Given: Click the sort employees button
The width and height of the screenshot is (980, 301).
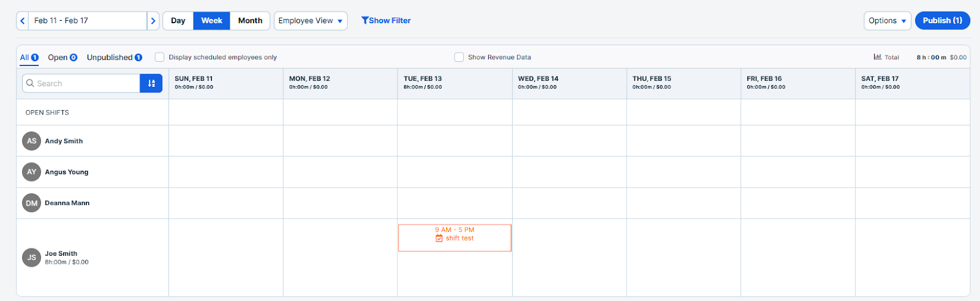Looking at the screenshot, I should coord(151,84).
